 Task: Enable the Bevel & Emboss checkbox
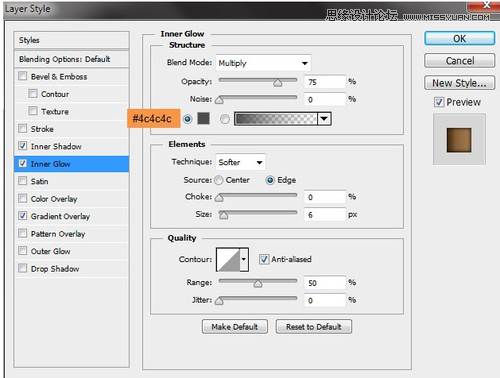(23, 76)
